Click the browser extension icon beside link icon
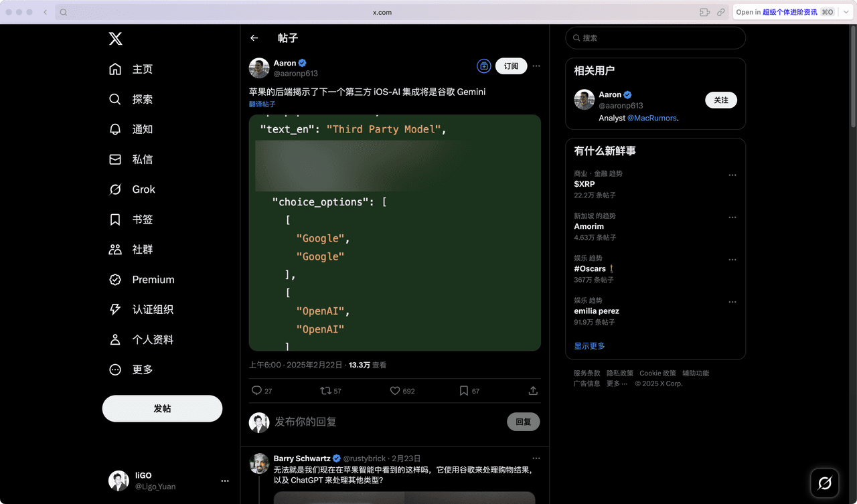Screen dimensions: 857x504 [x=705, y=12]
